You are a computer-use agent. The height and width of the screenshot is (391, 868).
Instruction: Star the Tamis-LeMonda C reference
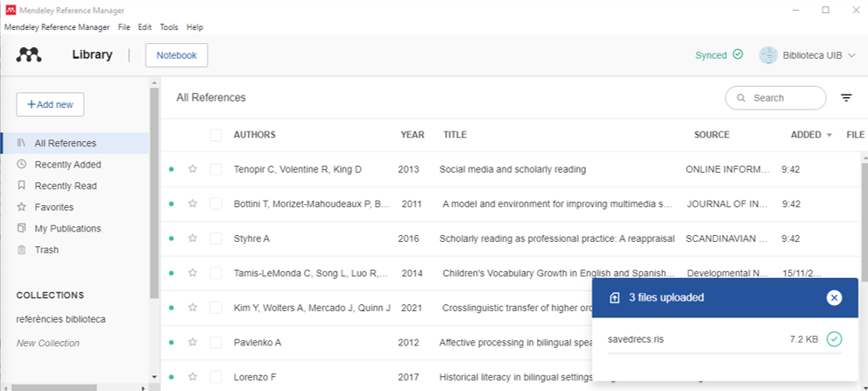193,273
